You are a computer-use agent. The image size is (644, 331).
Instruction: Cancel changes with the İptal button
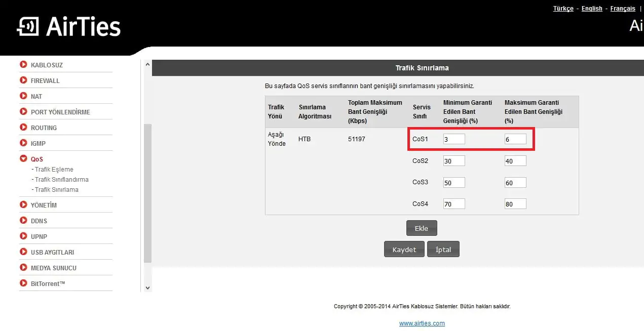(443, 250)
